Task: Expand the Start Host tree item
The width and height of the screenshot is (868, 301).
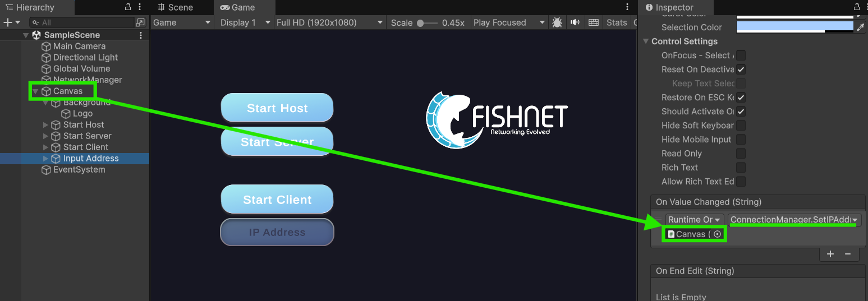Action: click(x=46, y=125)
